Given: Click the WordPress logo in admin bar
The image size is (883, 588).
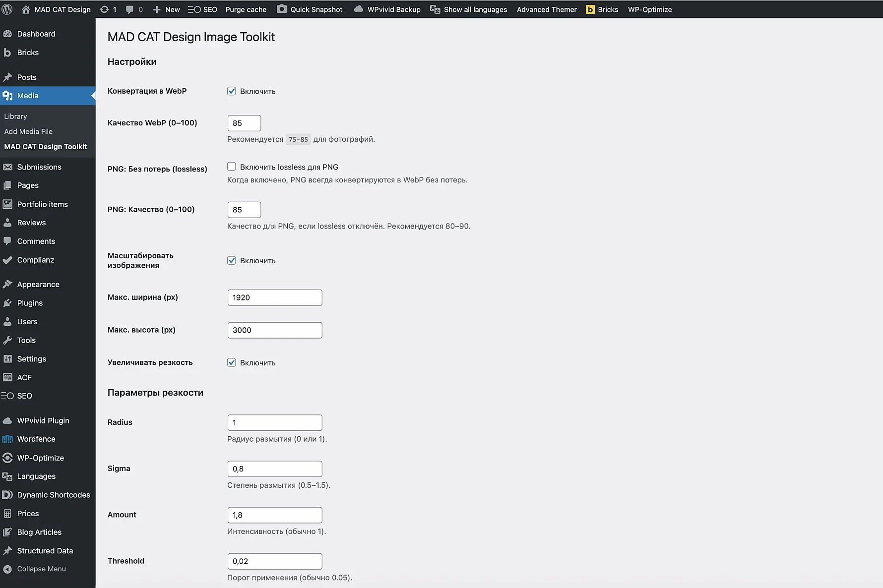Looking at the screenshot, I should [x=7, y=9].
